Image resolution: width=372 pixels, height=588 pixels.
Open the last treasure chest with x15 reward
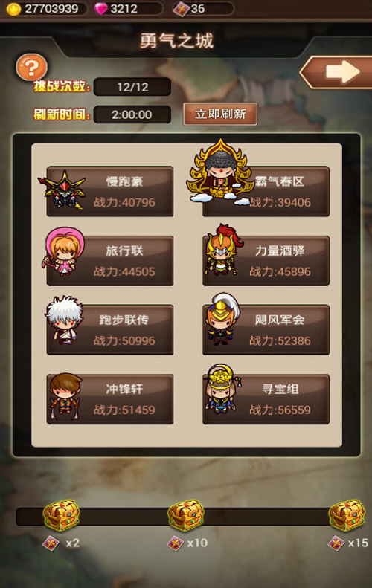pyautogui.click(x=347, y=515)
